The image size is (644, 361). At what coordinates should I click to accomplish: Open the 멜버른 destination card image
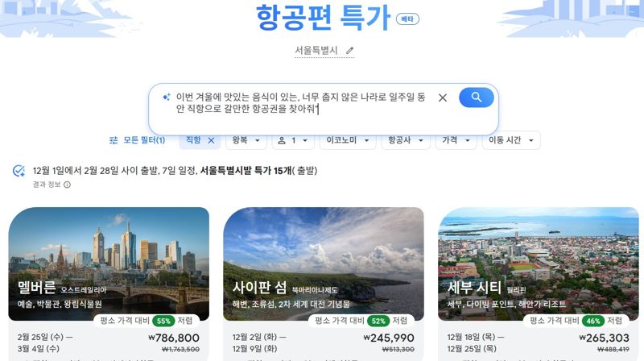109,263
